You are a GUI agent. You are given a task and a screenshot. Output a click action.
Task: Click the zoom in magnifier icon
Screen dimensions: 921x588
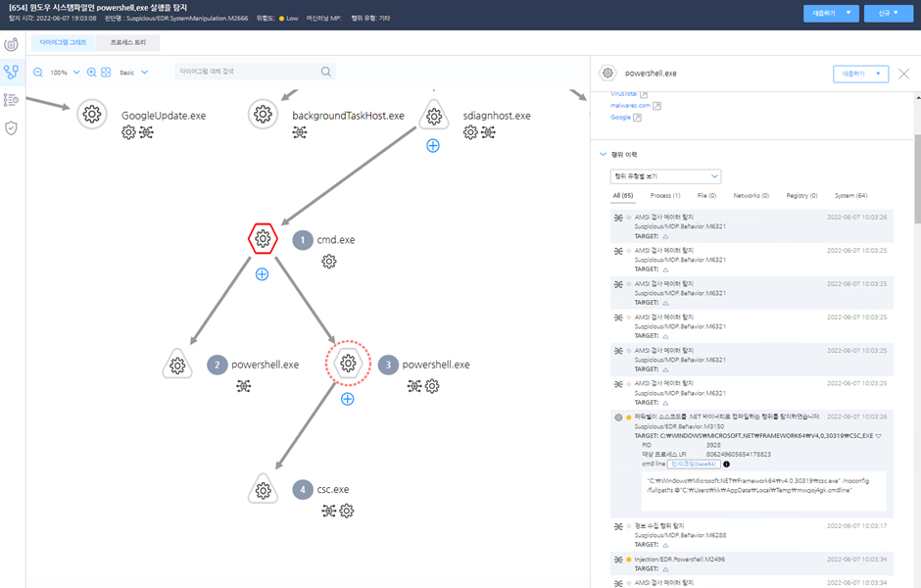point(92,73)
